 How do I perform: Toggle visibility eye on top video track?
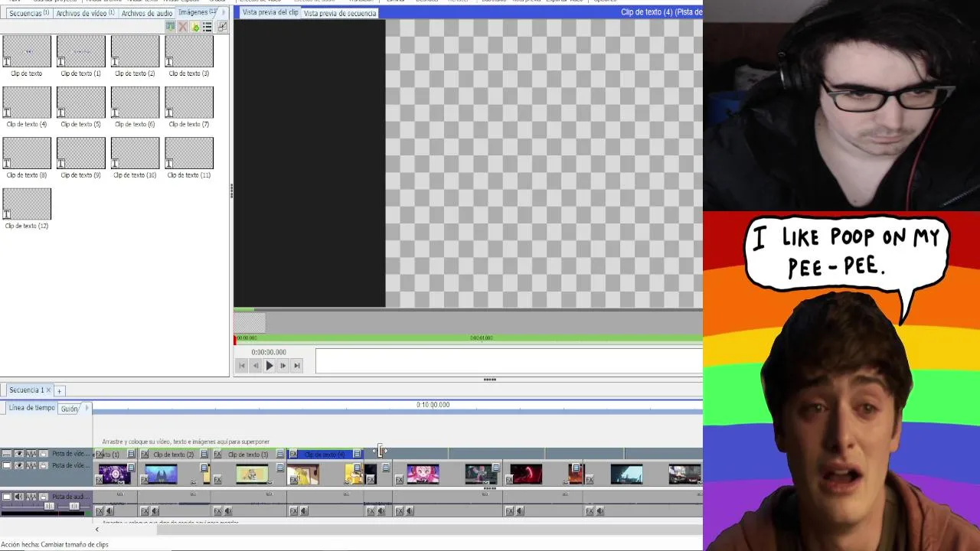(x=18, y=454)
